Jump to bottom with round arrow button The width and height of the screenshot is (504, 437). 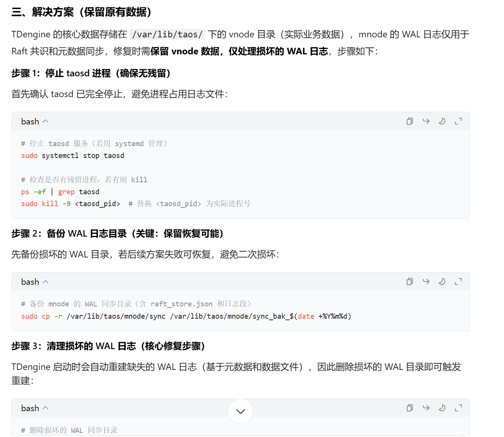(x=240, y=411)
